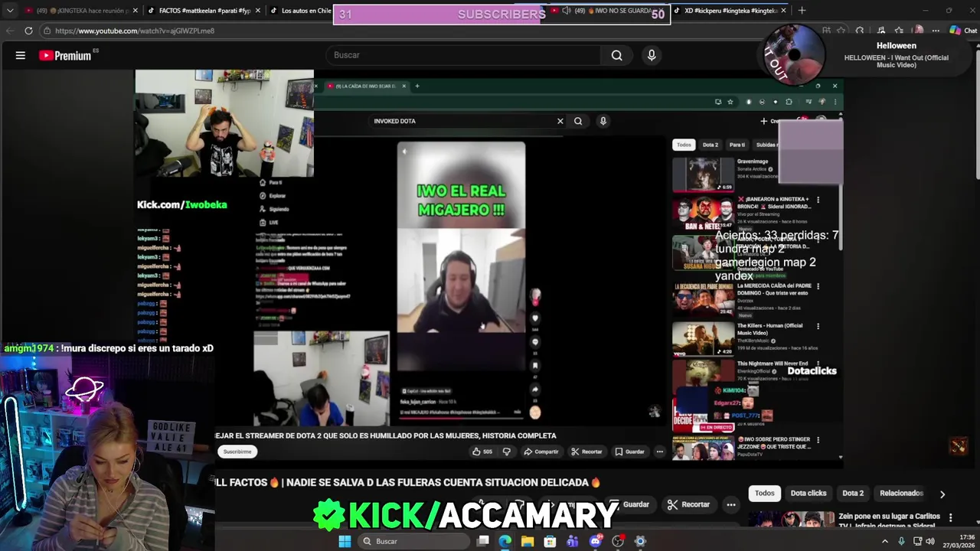Viewport: 980px width, 551px height.
Task: Switch to the JKINGTEKA hace reunión browser tab
Action: click(80, 11)
